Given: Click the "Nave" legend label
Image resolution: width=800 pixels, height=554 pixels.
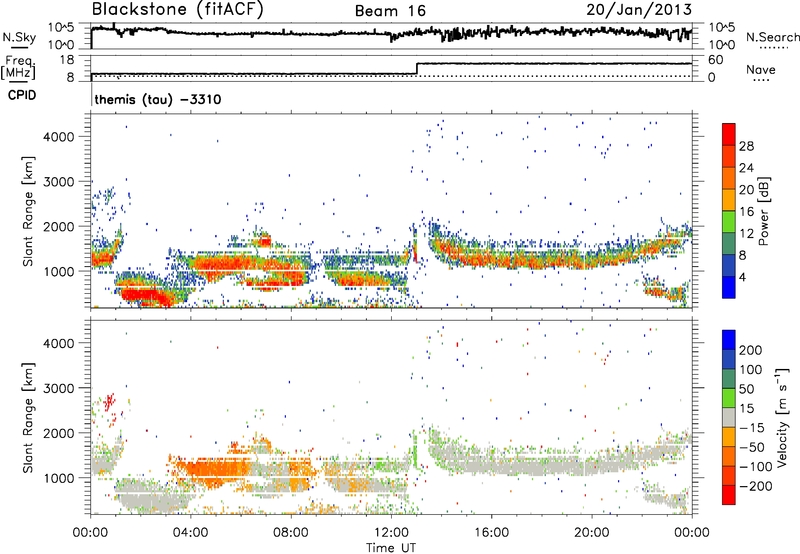Looking at the screenshot, I should pos(760,69).
